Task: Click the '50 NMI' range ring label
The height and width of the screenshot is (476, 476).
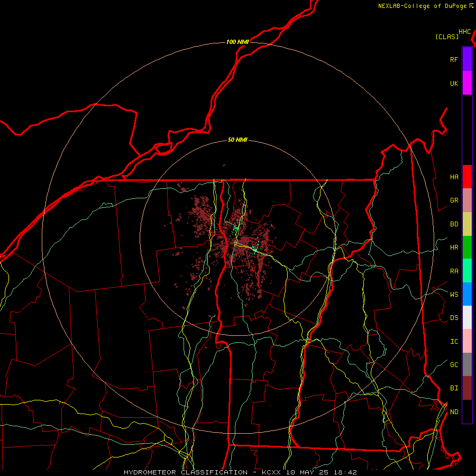Action: [x=237, y=140]
